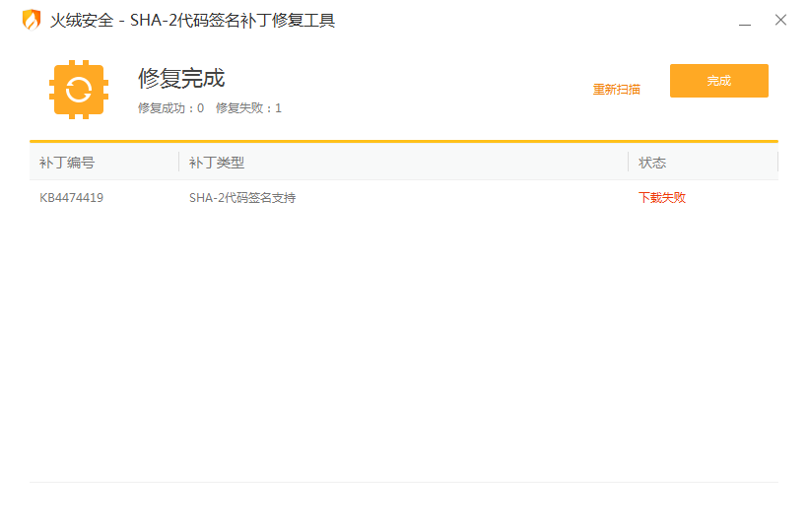Screen dimensions: 808x532
Task: Click the 修复完成 heading text
Action: [181, 78]
